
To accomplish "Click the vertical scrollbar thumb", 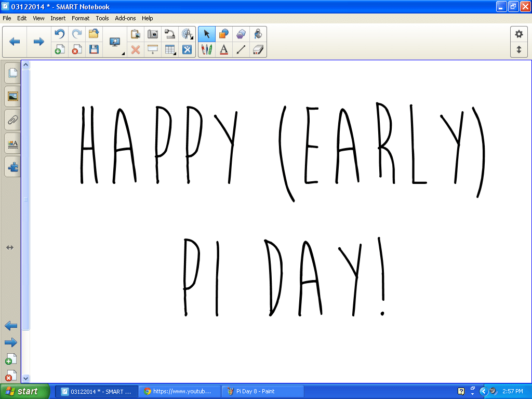I will pyautogui.click(x=26, y=199).
